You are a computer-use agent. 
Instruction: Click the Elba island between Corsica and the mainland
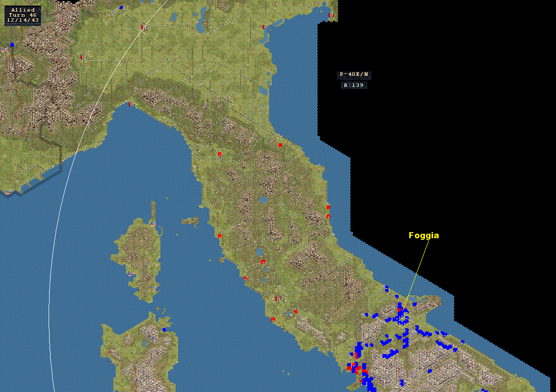pyautogui.click(x=190, y=222)
